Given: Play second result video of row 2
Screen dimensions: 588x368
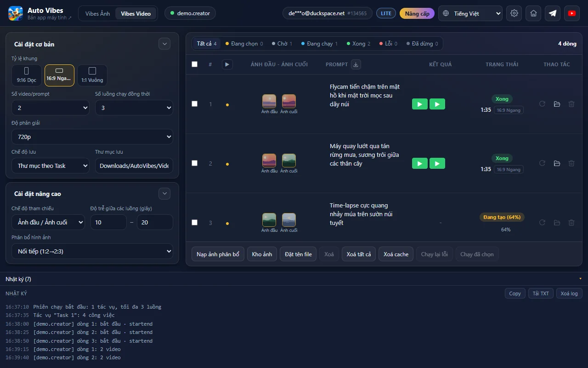Looking at the screenshot, I should click(x=437, y=163).
